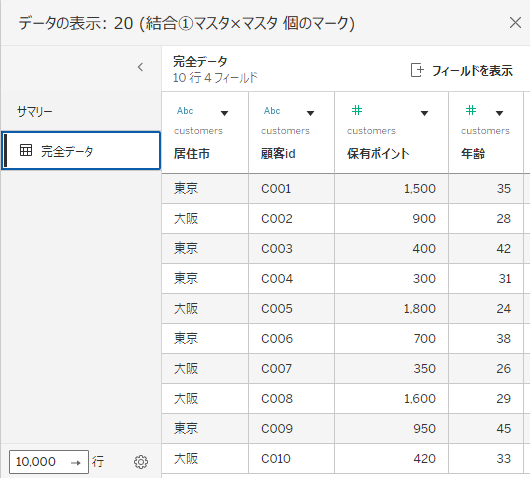
Task: Click cell C005
Action: pos(291,309)
